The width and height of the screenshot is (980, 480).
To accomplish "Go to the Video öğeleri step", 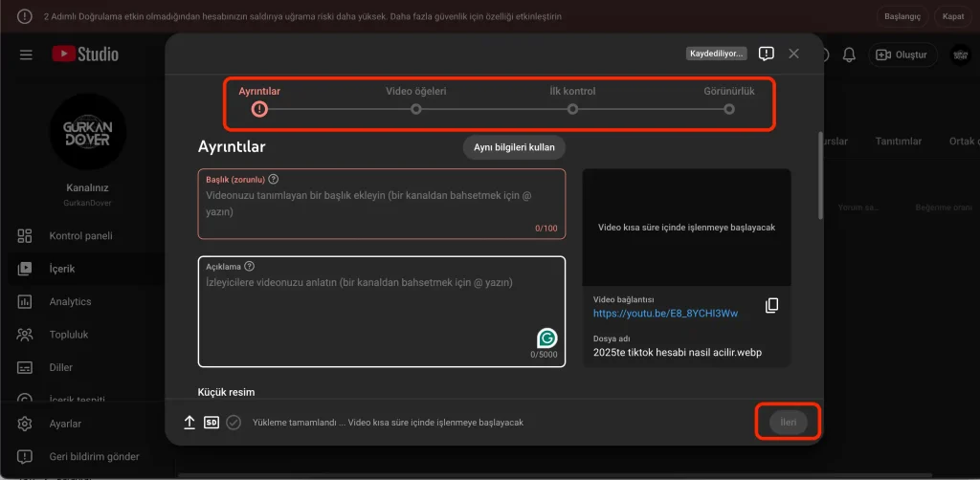I will pyautogui.click(x=416, y=101).
